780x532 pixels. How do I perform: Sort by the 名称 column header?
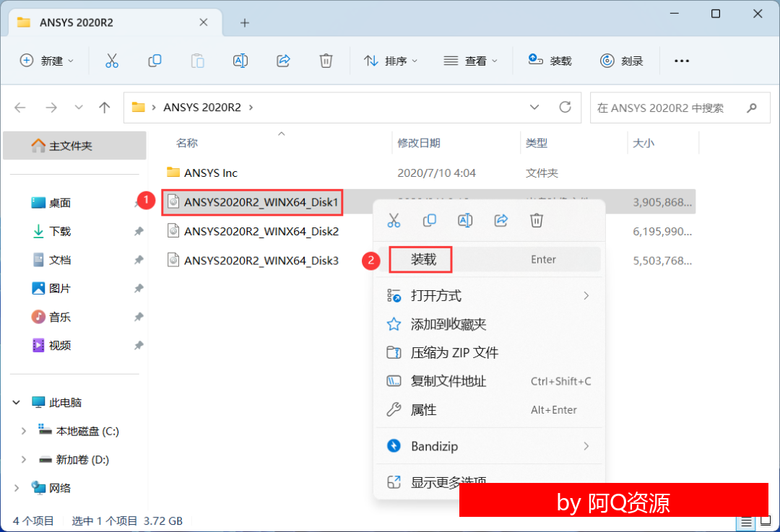click(187, 143)
